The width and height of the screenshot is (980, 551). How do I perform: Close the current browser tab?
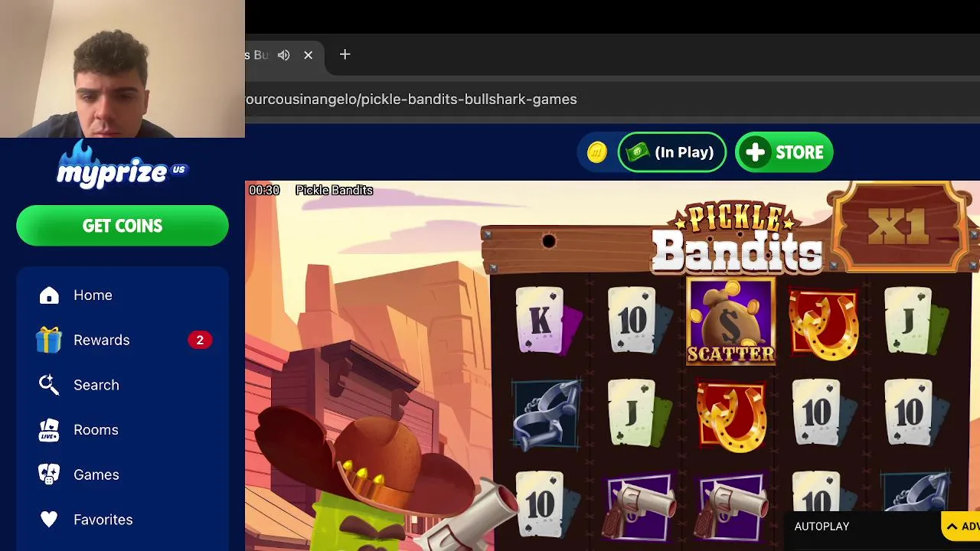pyautogui.click(x=308, y=55)
